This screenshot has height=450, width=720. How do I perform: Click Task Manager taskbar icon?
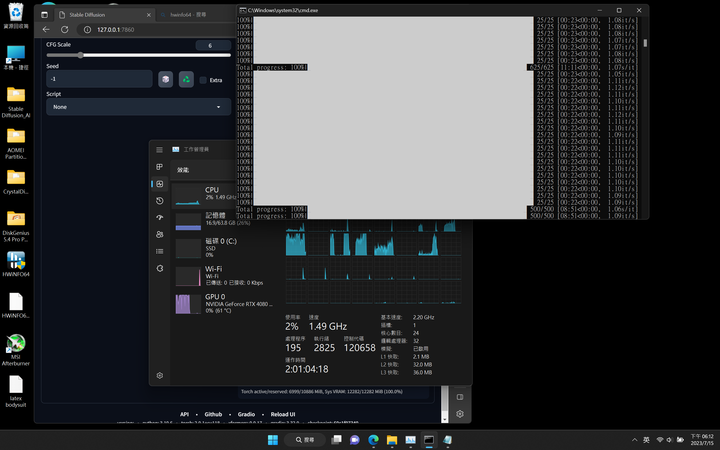click(x=410, y=440)
